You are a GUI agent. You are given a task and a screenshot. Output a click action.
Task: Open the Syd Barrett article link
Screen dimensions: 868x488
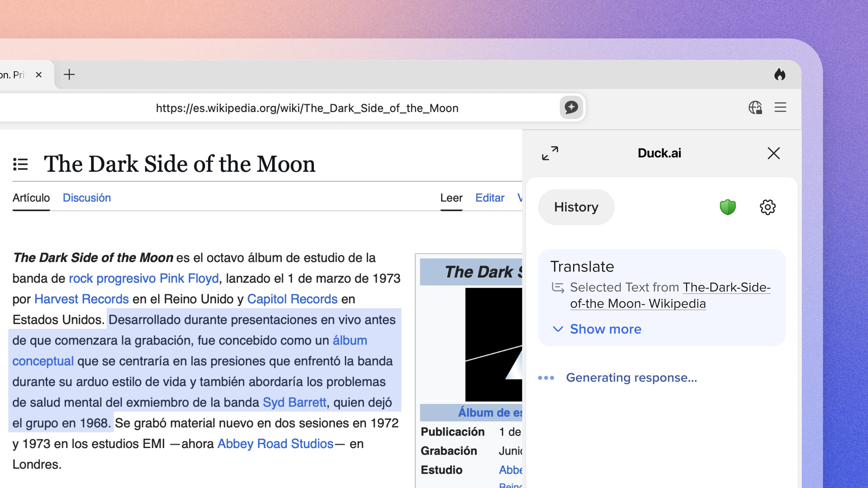click(295, 402)
